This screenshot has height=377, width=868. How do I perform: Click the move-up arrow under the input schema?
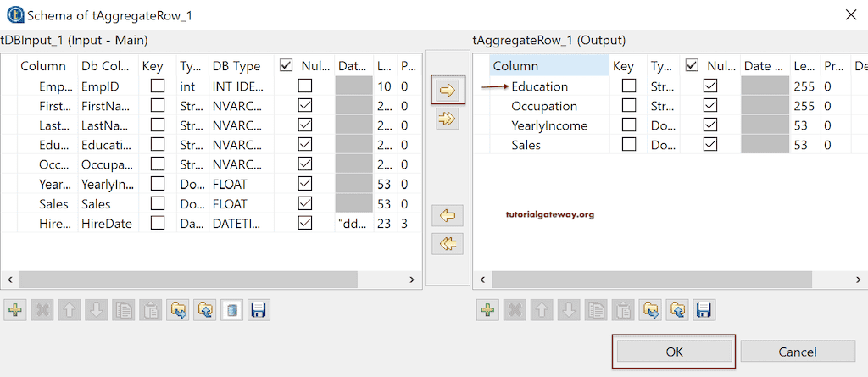click(x=70, y=310)
